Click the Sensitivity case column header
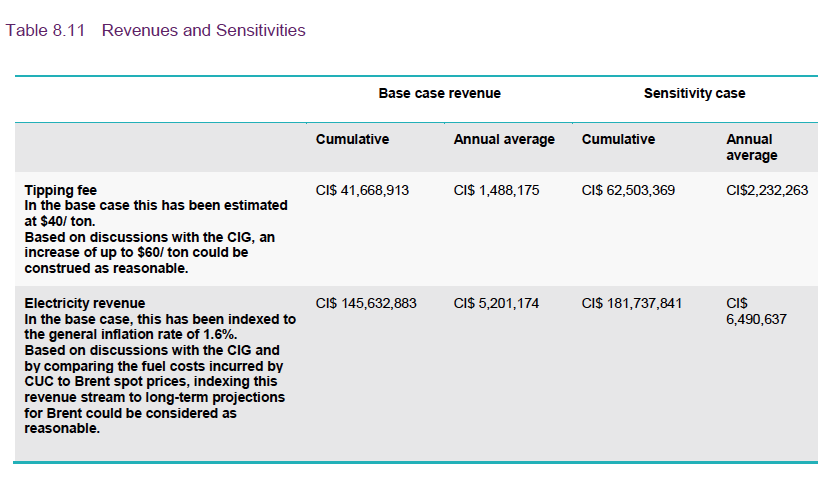Viewport: 833px width, 491px height. [x=694, y=93]
